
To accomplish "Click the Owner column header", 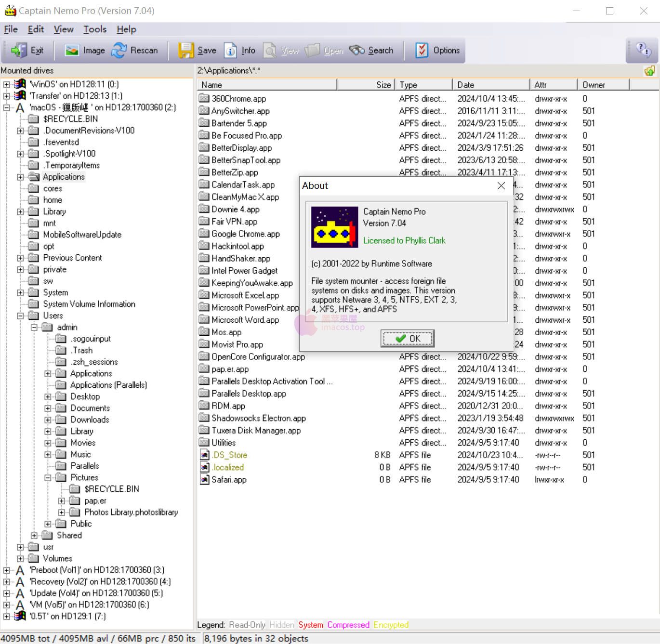I will click(603, 85).
